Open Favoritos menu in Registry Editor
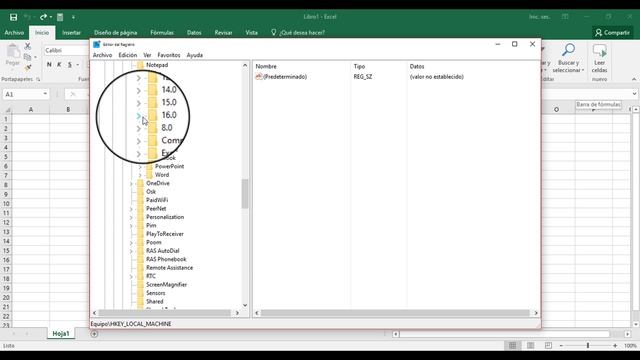Image resolution: width=640 pixels, height=360 pixels. pyautogui.click(x=169, y=55)
